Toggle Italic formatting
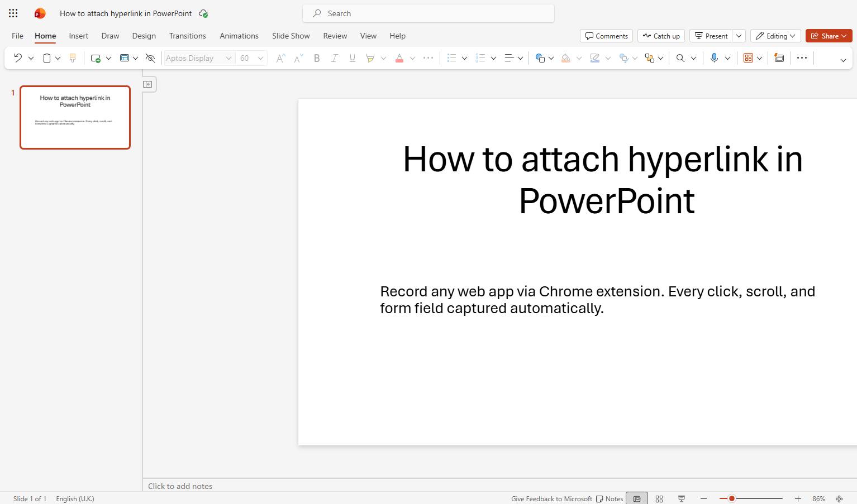Viewport: 857px width, 504px height. (x=335, y=58)
